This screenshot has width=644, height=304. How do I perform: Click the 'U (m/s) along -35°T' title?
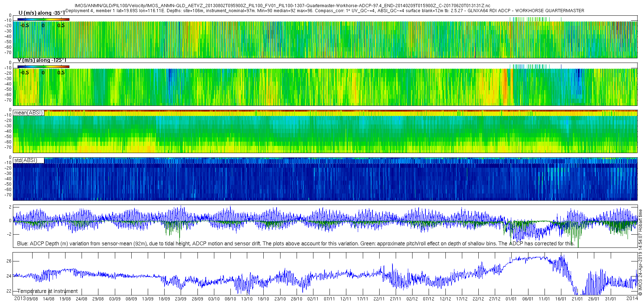coord(42,13)
